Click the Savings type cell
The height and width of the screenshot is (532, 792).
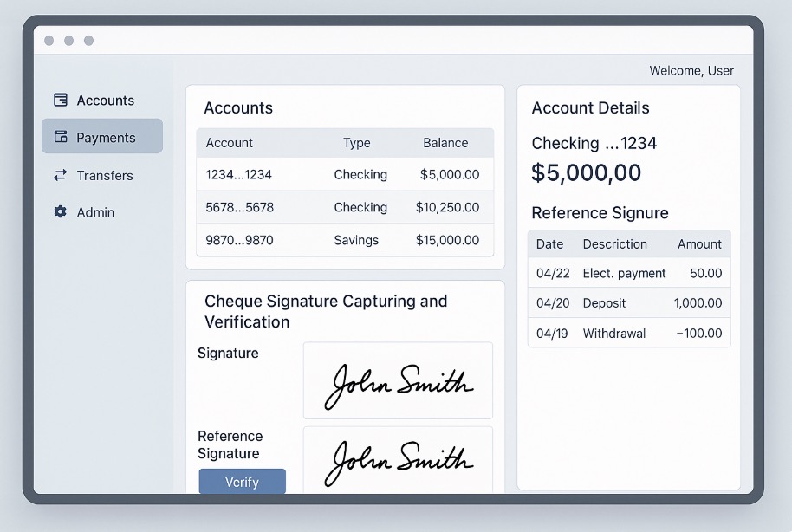pyautogui.click(x=356, y=240)
